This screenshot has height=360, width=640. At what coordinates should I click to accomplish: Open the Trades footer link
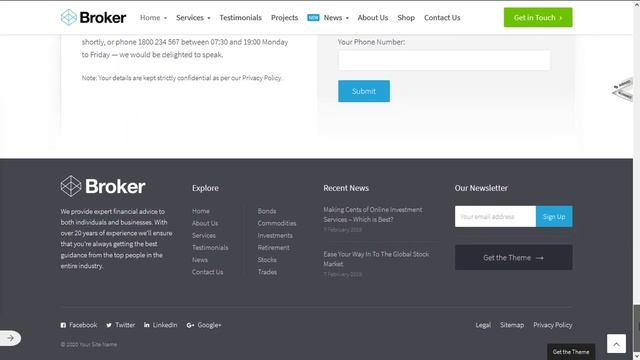[267, 272]
